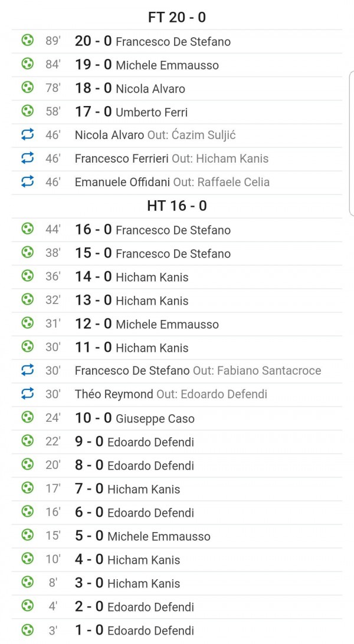Image resolution: width=354 pixels, height=644 pixels.
Task: Select the 5 - 0 Michele Emmausso goal
Action: [142, 536]
